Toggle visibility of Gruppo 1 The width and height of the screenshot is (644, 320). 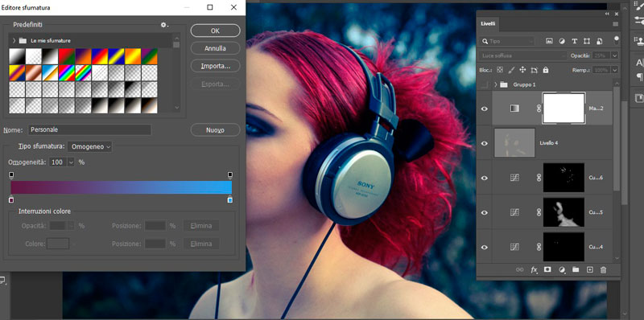point(485,84)
